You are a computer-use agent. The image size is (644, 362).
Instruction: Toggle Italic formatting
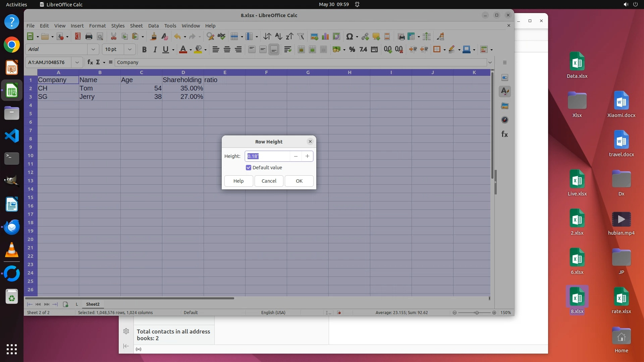[x=155, y=50]
